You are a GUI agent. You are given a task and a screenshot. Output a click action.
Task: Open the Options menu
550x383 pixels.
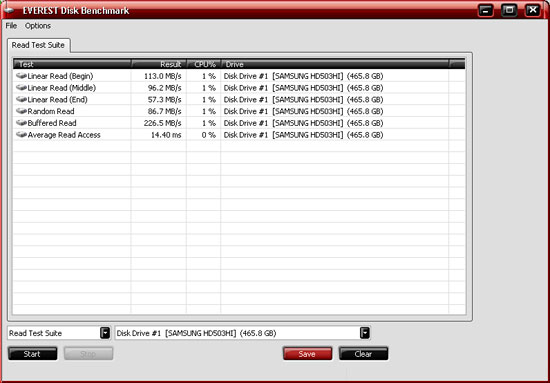point(38,26)
